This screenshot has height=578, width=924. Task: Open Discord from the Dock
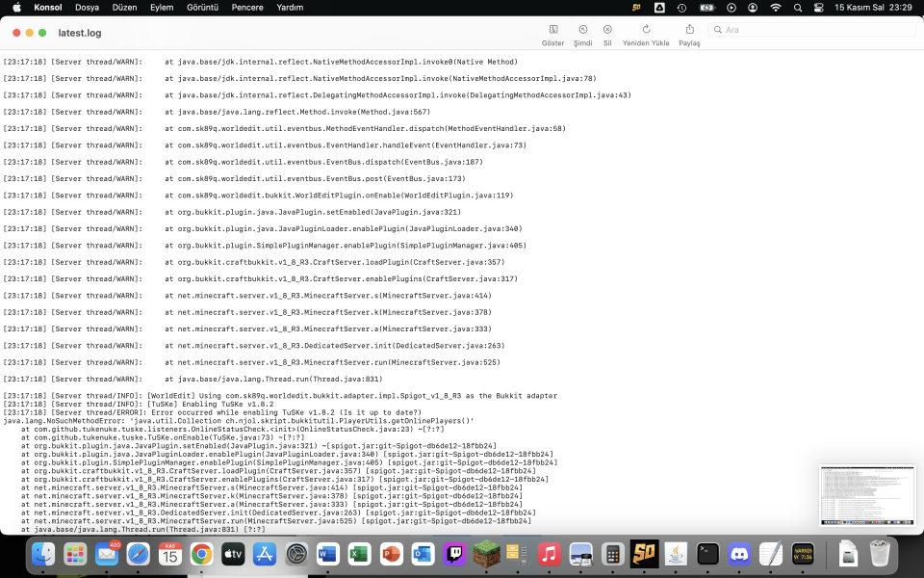[x=739, y=555]
